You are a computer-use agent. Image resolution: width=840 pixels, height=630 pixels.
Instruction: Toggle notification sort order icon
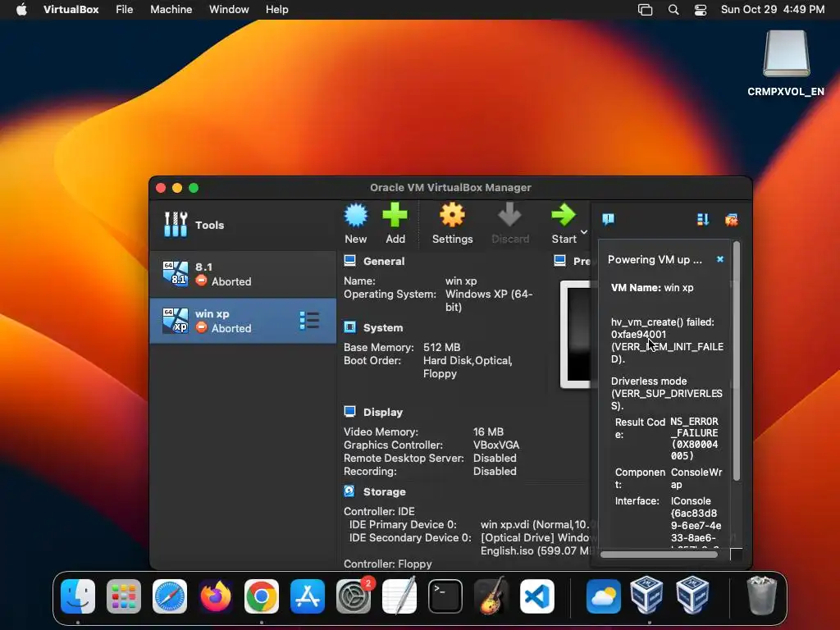pyautogui.click(x=703, y=219)
